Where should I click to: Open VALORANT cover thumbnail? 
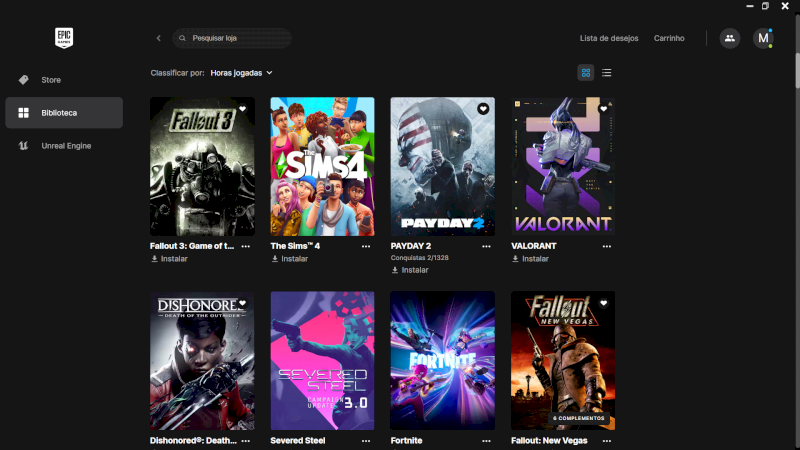(x=563, y=166)
